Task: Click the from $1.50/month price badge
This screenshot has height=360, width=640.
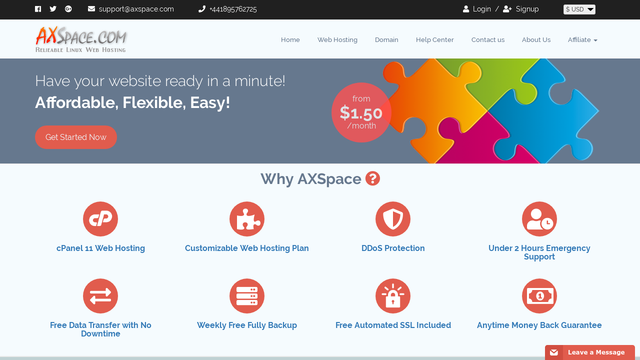Action: click(x=361, y=113)
